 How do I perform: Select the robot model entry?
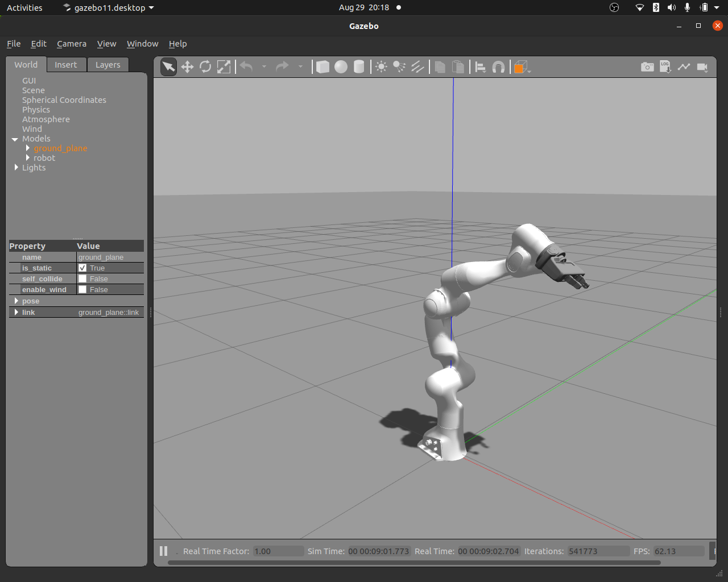coord(44,158)
